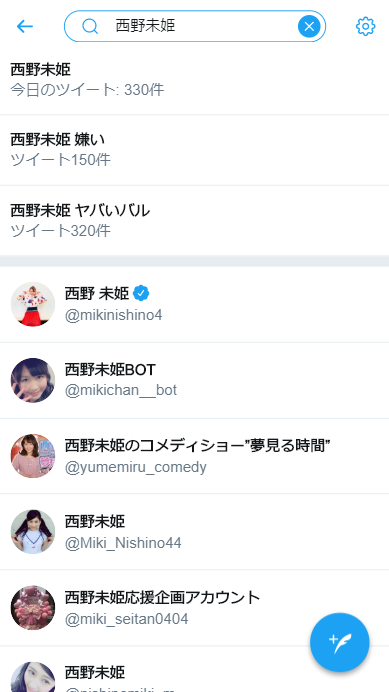
Task: Open verified account @mikinishino4
Action: click(194, 304)
